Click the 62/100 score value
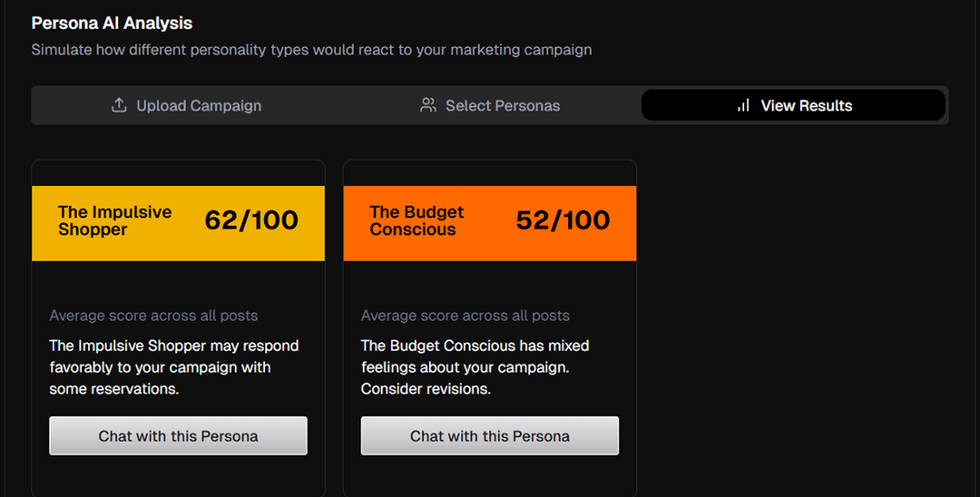Viewport: 980px width, 497px height. click(251, 220)
